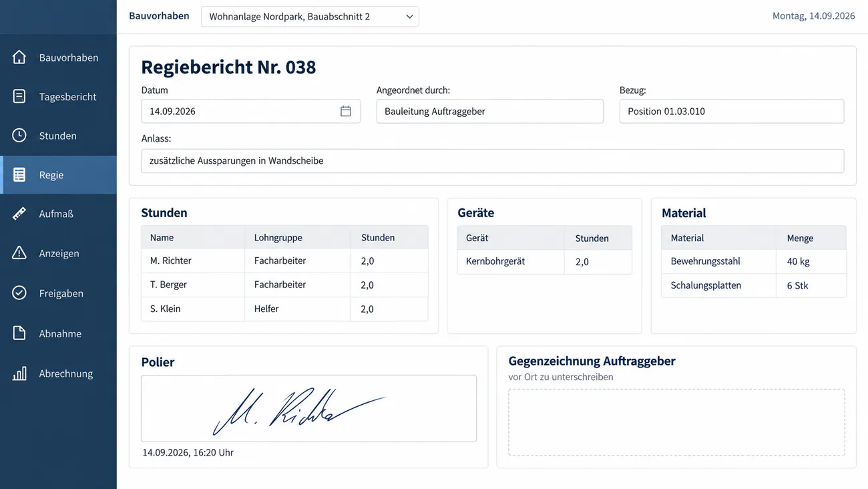
Task: Click the Lohngruppe column header
Action: point(298,237)
